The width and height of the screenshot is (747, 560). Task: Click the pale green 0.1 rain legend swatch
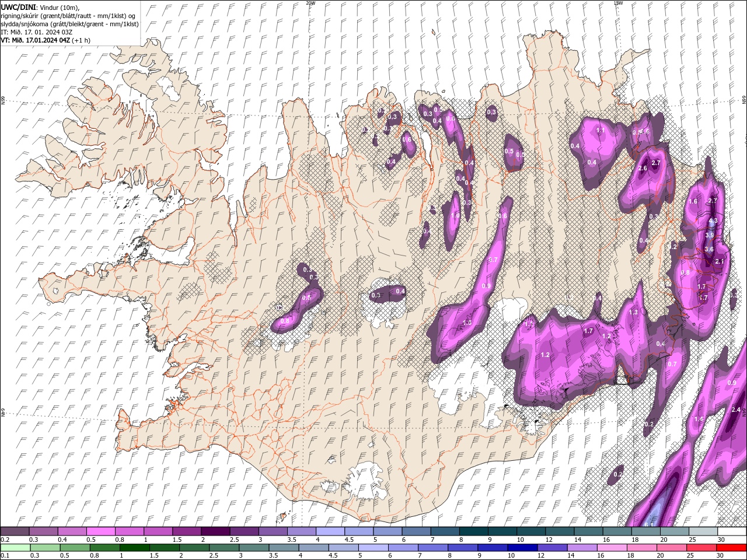15,547
